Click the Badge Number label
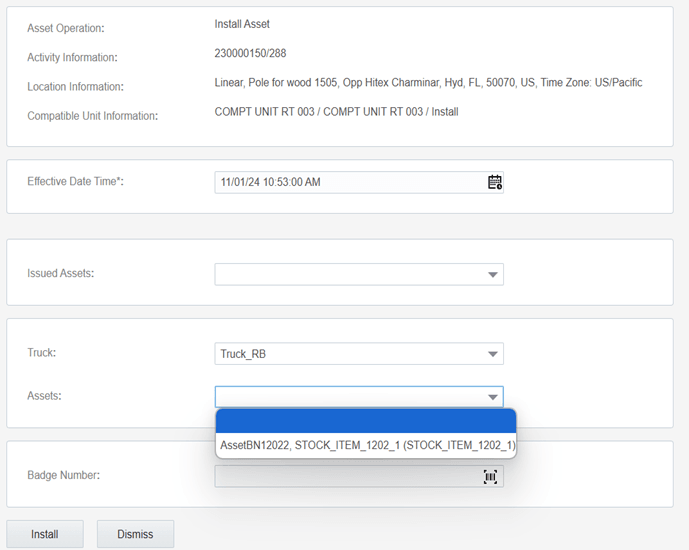 (63, 475)
